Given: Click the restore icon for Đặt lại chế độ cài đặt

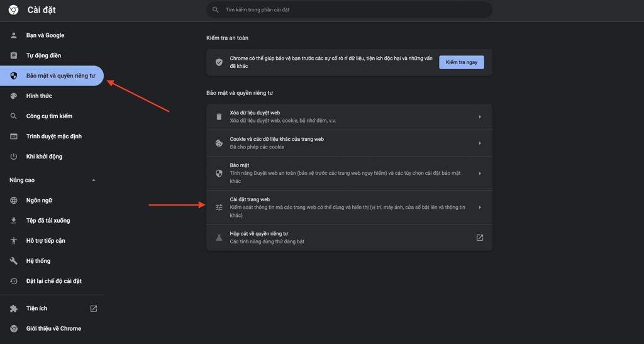Looking at the screenshot, I should [x=14, y=281].
